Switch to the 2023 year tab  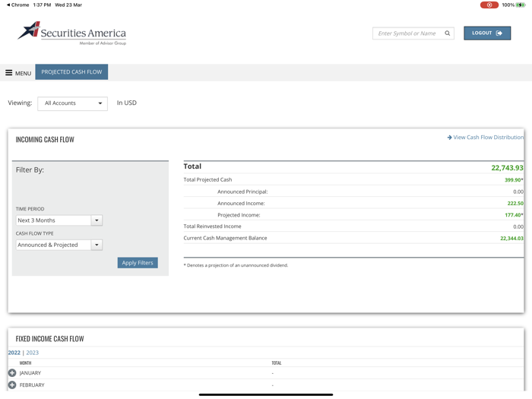(32, 353)
